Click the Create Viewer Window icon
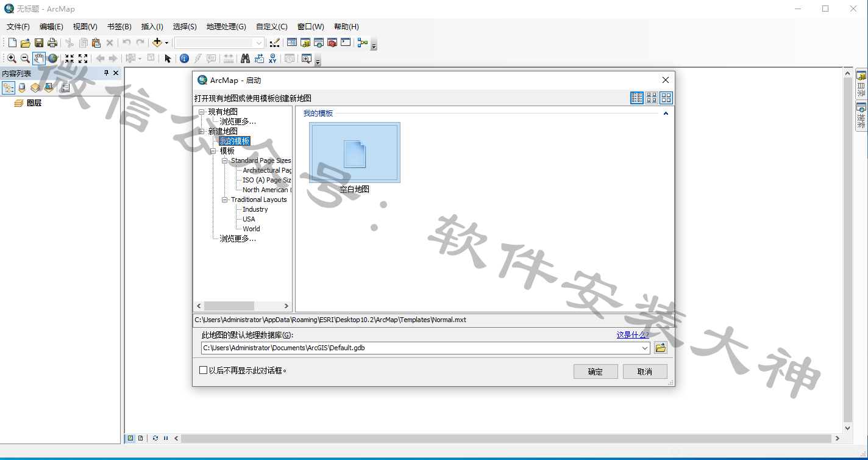The image size is (868, 460). coord(306,59)
